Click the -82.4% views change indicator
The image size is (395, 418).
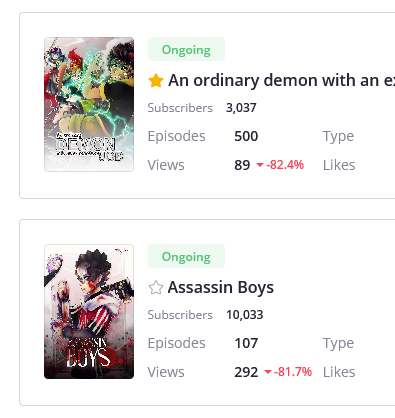285,165
